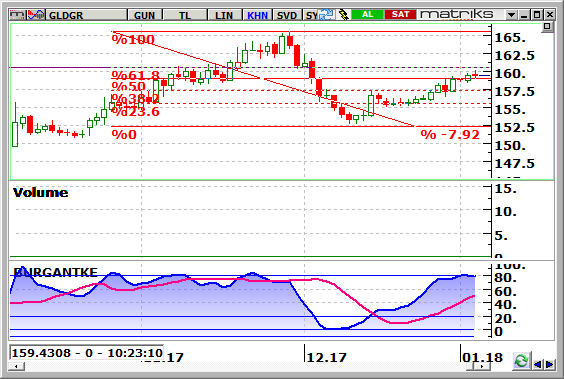564x379 pixels.
Task: Click the 12.17 date axis label
Action: 327,357
